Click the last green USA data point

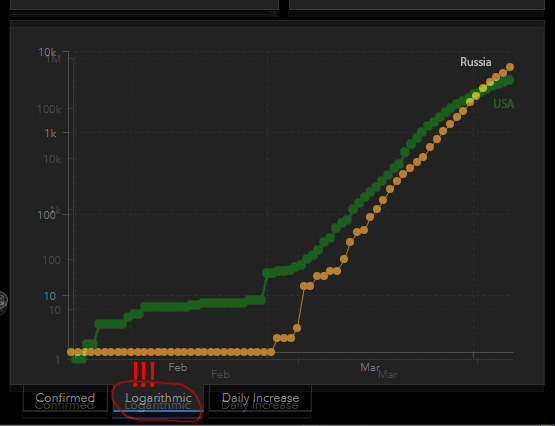click(510, 80)
